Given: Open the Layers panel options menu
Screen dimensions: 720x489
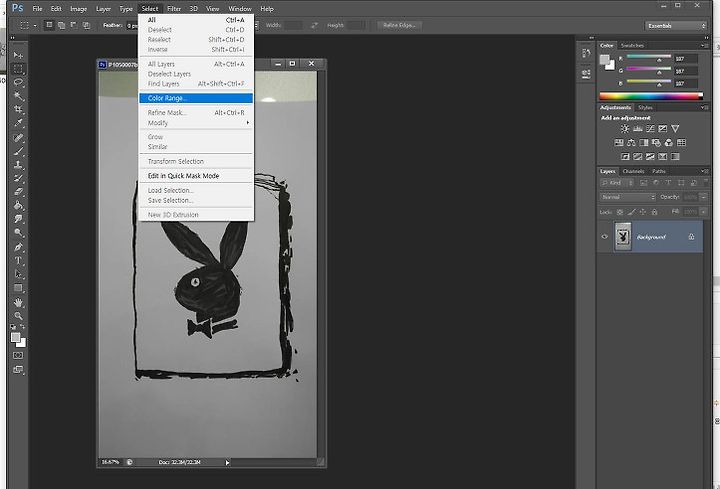Looking at the screenshot, I should pos(703,171).
